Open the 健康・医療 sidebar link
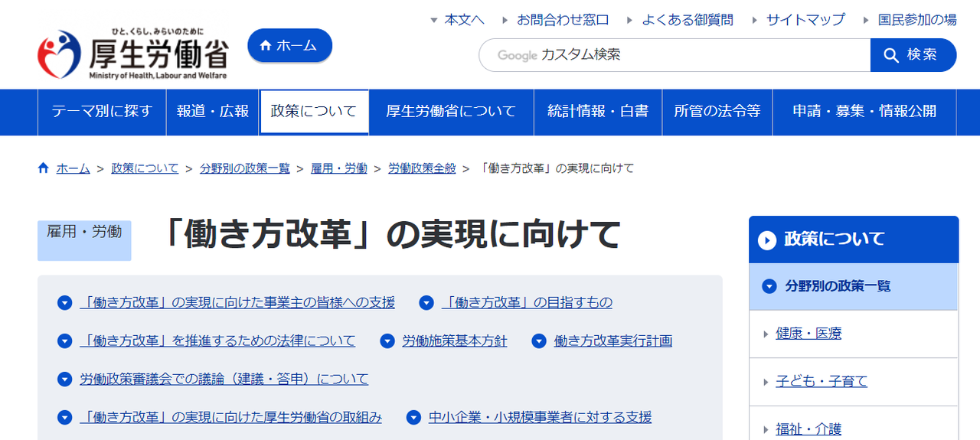The image size is (980, 440). coord(808,334)
